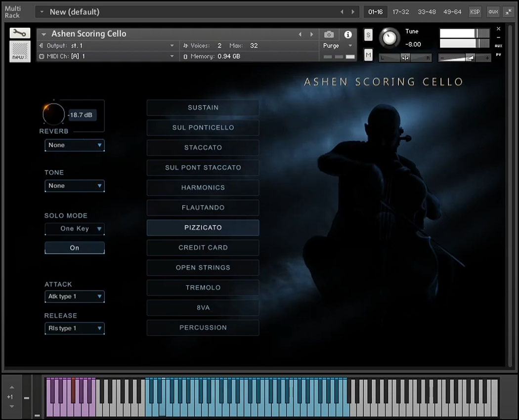Image resolution: width=519 pixels, height=420 pixels.
Task: Select CREDIT CARD articulation
Action: 203,248
